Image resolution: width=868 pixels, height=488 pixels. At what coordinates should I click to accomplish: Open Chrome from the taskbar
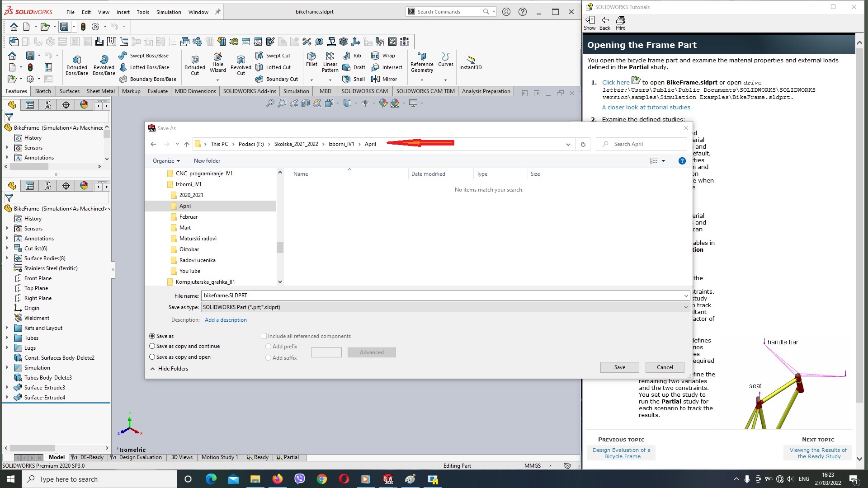[x=321, y=479]
